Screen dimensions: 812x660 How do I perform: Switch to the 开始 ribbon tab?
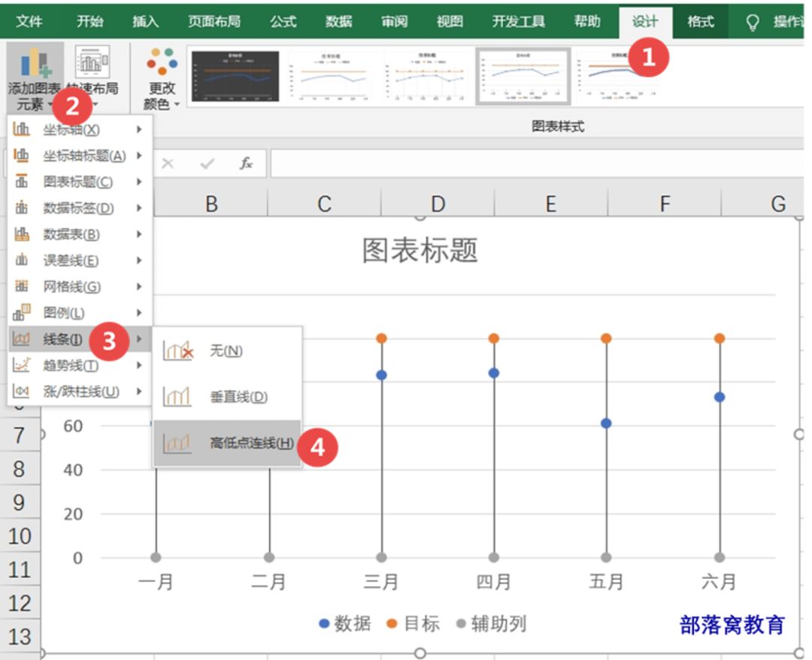pyautogui.click(x=90, y=21)
